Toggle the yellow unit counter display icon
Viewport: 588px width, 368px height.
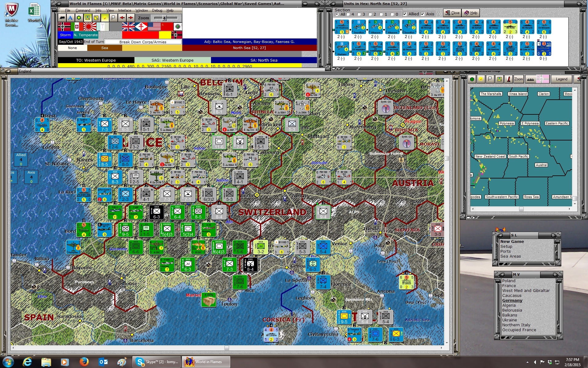[x=88, y=18]
